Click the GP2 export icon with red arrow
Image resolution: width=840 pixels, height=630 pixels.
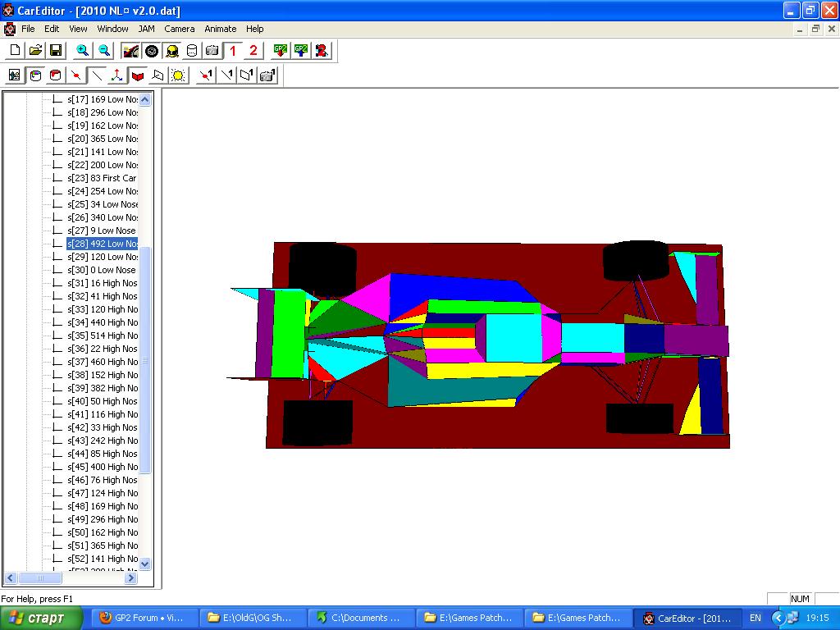[x=281, y=51]
